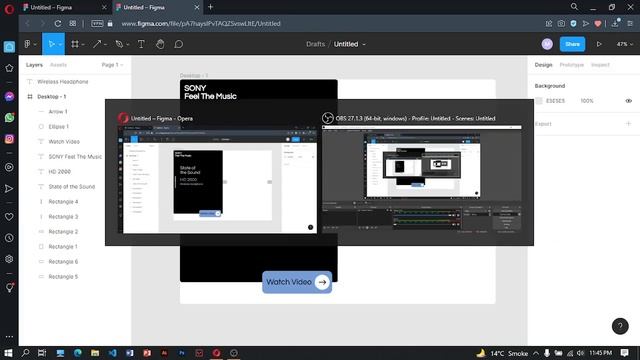Click the Figma URL address bar
This screenshot has height=360, width=640.
(201, 24)
